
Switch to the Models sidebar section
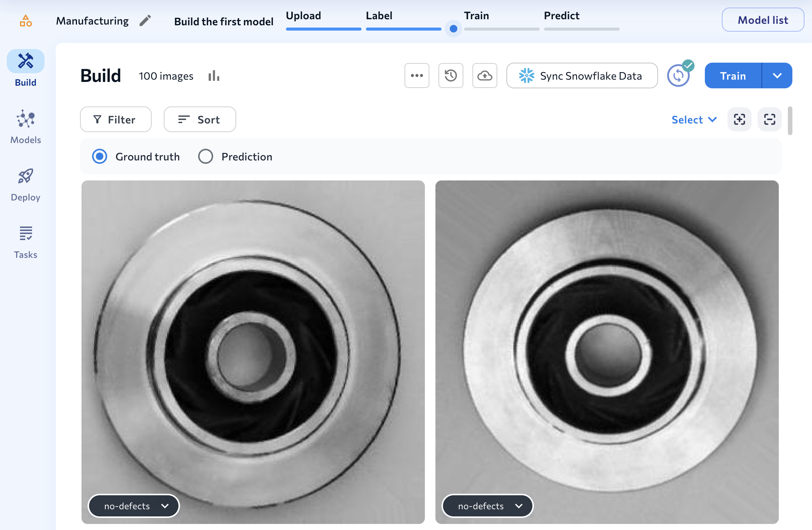point(26,127)
